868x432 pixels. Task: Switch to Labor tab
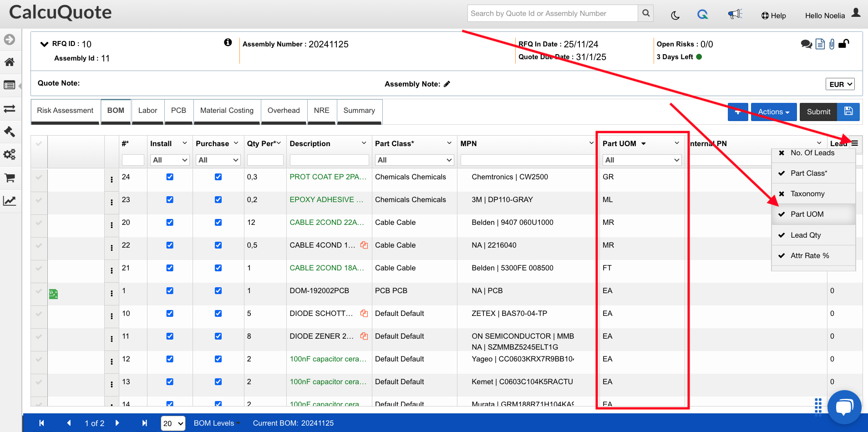[x=147, y=111]
